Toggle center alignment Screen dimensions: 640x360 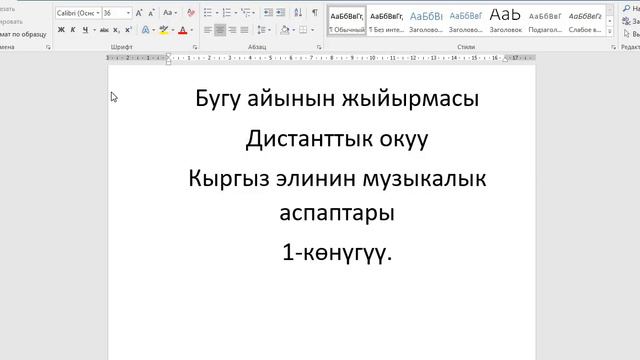(x=220, y=30)
